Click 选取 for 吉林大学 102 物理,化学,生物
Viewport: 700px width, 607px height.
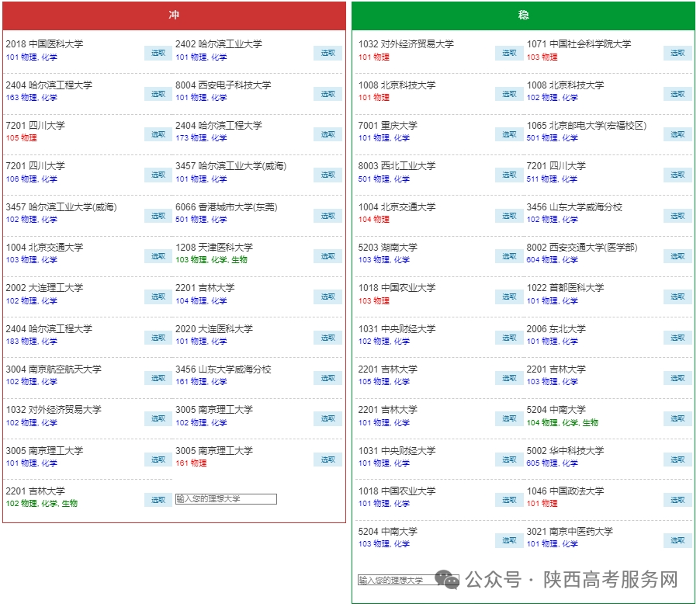[158, 500]
